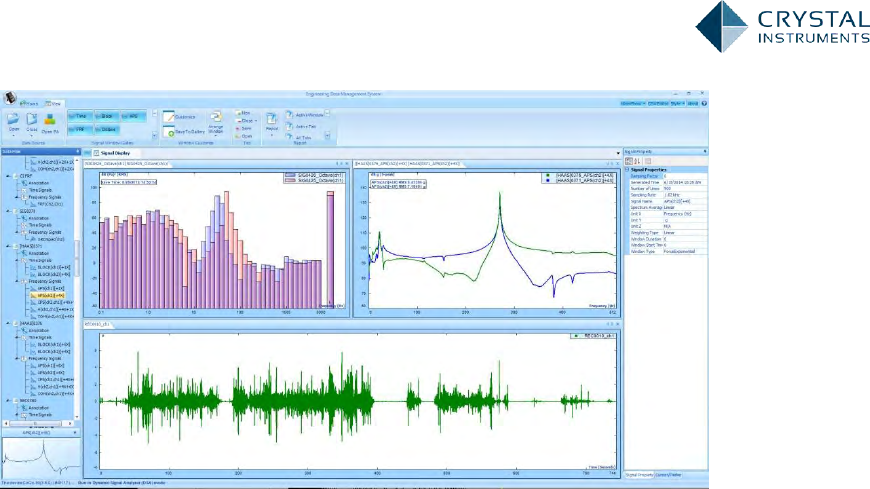Image resolution: width=870 pixels, height=489 pixels.
Task: Click the Save To Gallery icon
Action: (x=169, y=132)
